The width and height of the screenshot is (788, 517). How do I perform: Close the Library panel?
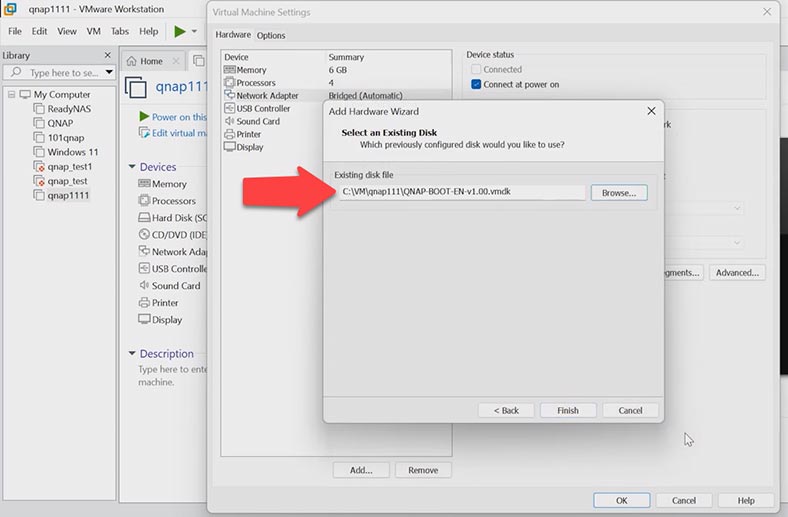[x=108, y=55]
